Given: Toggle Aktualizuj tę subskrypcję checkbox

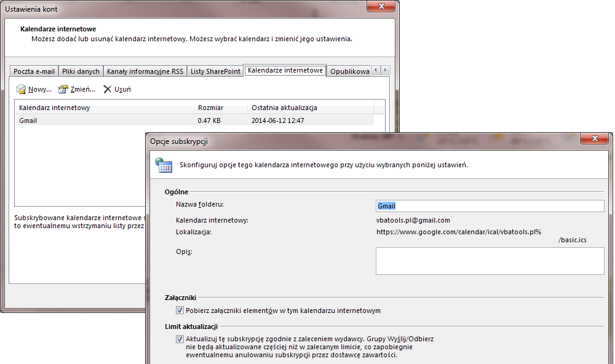Looking at the screenshot, I should (180, 339).
